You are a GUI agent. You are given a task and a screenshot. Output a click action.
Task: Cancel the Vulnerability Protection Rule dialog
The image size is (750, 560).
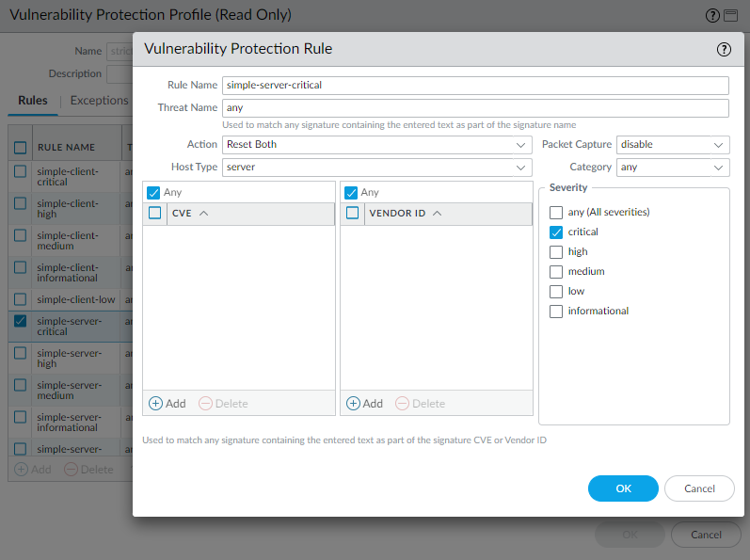[x=699, y=488]
